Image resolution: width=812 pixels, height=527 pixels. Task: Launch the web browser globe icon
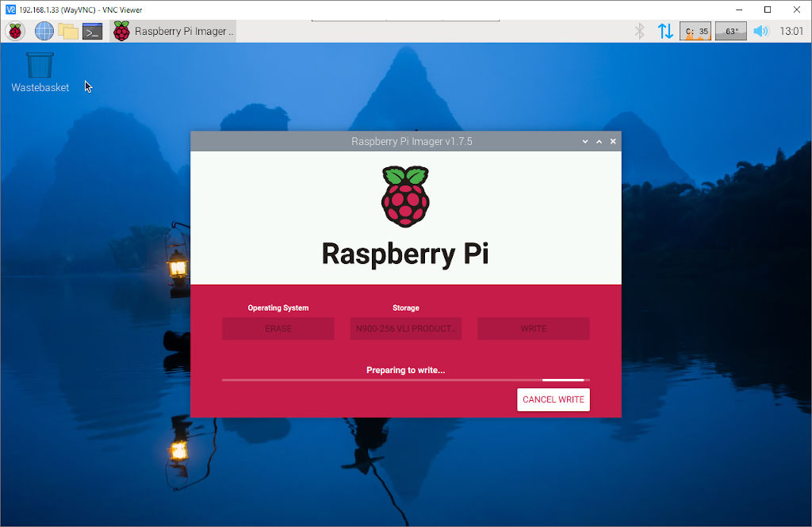point(44,31)
